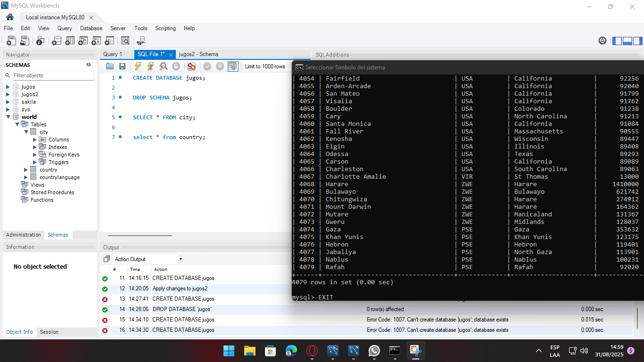Switch to the jugos2 - Schema tab
The height and width of the screenshot is (362, 644).
pos(198,54)
